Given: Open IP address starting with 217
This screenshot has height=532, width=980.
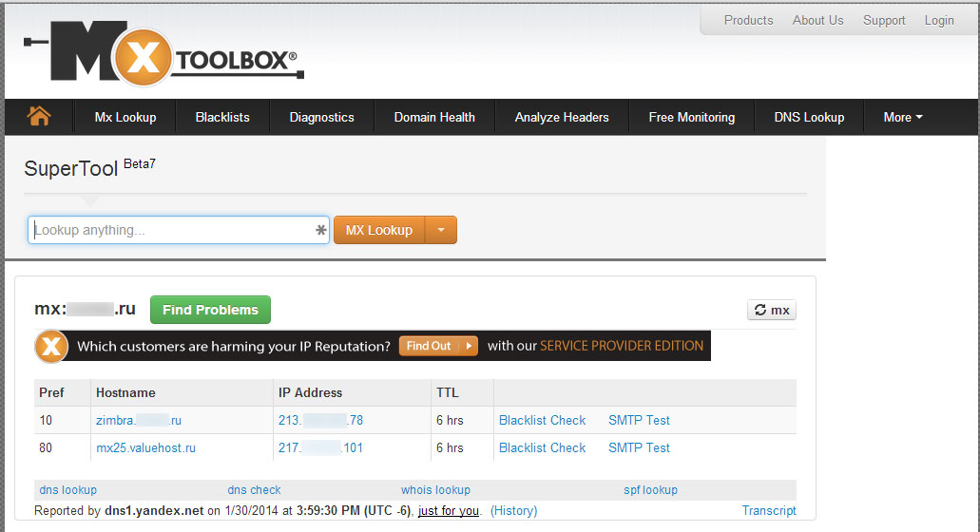Looking at the screenshot, I should 320,447.
